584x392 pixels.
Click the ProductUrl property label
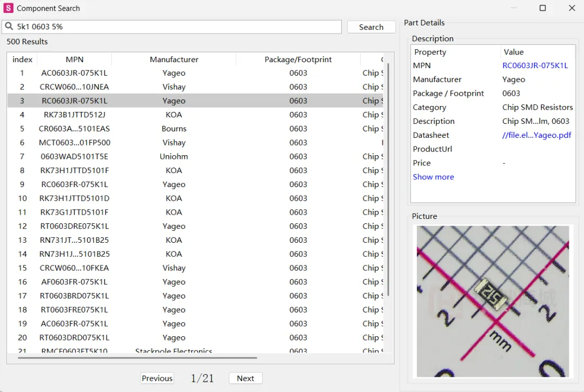433,149
